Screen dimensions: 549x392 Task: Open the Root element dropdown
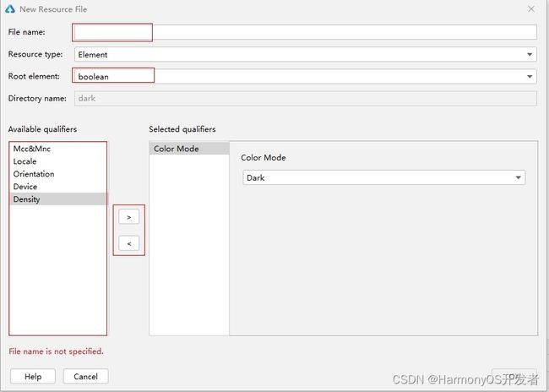(x=305, y=76)
